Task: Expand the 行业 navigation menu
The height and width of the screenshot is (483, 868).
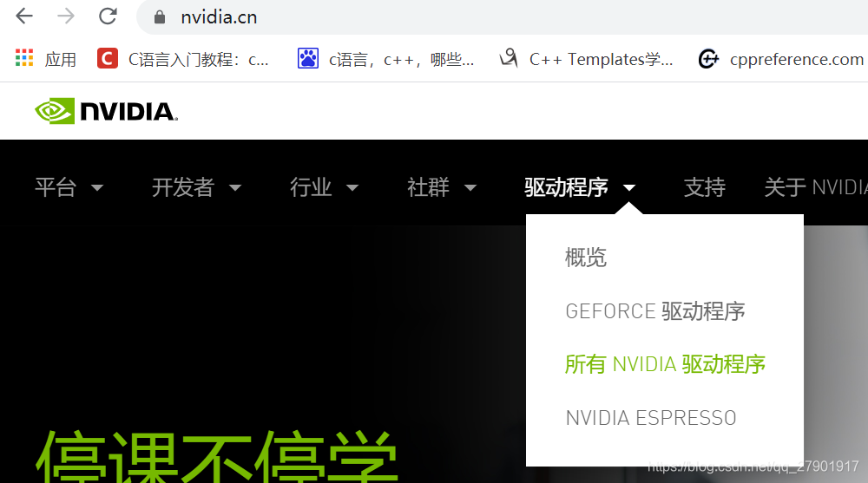Action: 325,187
